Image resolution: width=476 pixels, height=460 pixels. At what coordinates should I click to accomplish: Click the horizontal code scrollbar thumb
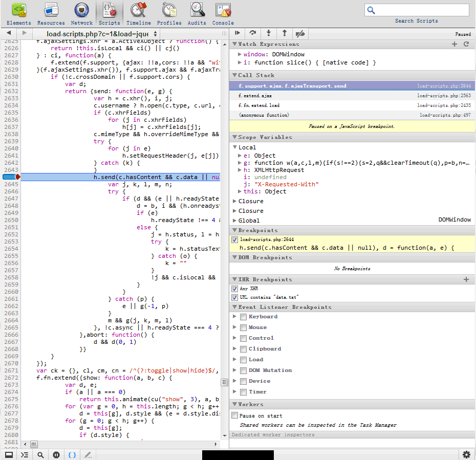point(34,444)
